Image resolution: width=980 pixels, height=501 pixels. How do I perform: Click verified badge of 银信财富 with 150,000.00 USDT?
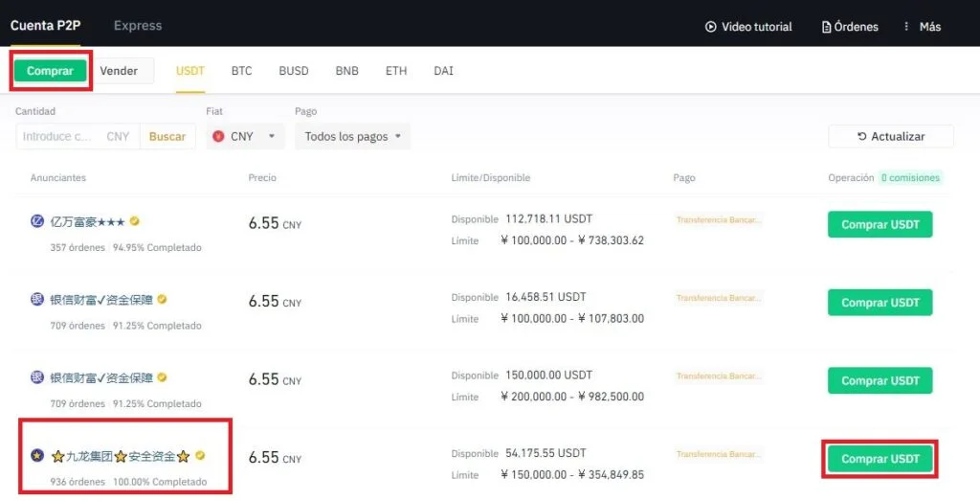coord(162,377)
